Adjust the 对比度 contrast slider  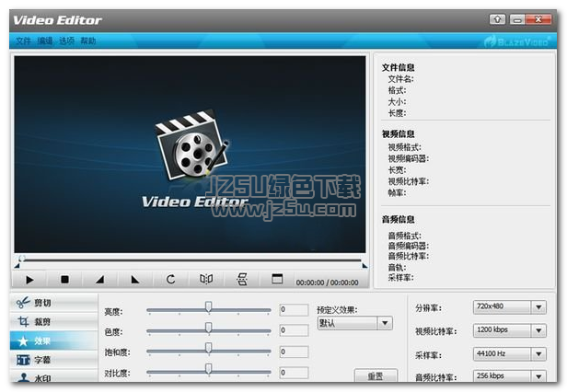pyautogui.click(x=209, y=369)
